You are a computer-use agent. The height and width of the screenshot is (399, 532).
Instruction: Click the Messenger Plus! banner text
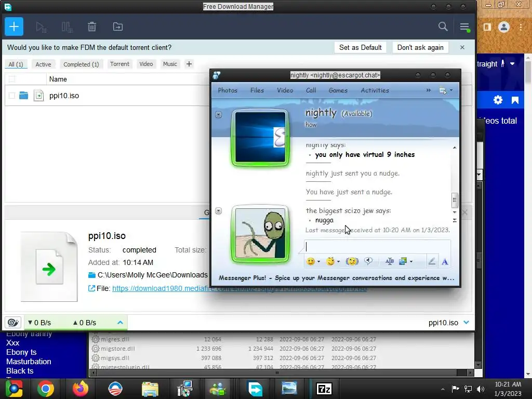pos(336,278)
